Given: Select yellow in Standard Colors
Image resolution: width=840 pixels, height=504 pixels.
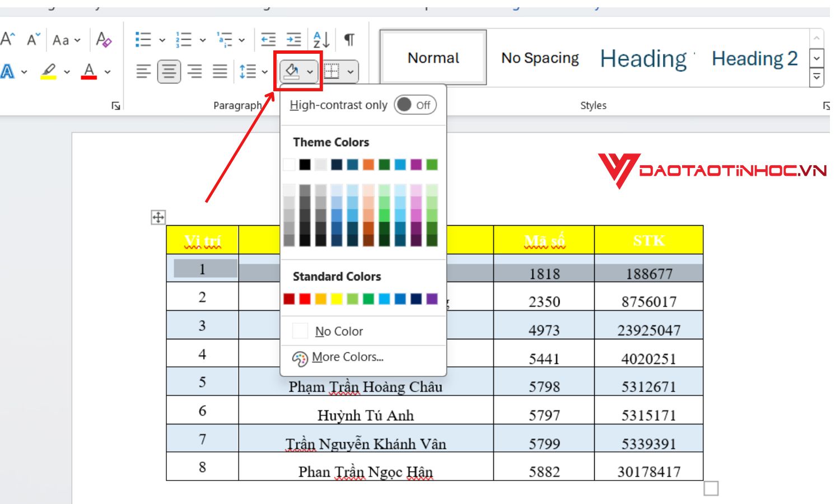Looking at the screenshot, I should pyautogui.click(x=336, y=299).
